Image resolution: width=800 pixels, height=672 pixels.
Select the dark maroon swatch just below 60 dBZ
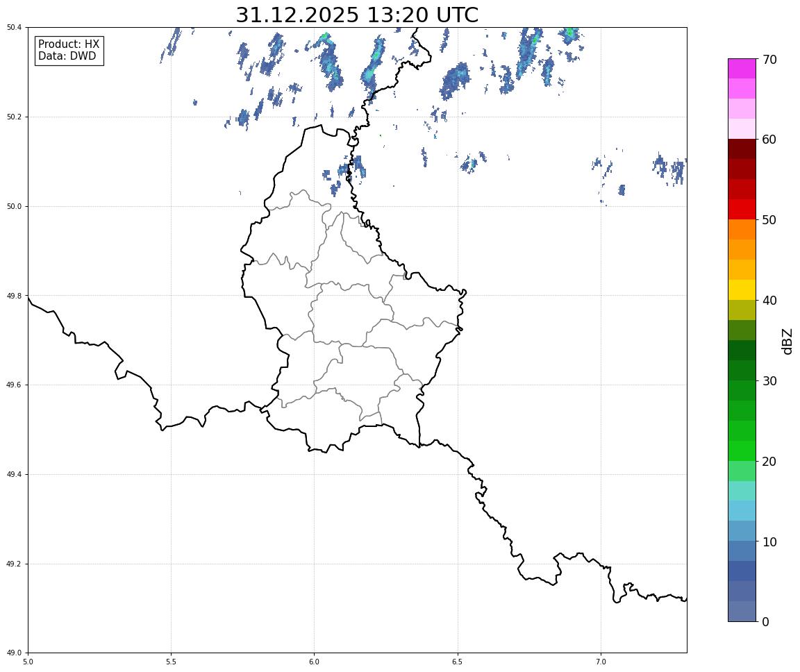click(x=742, y=149)
